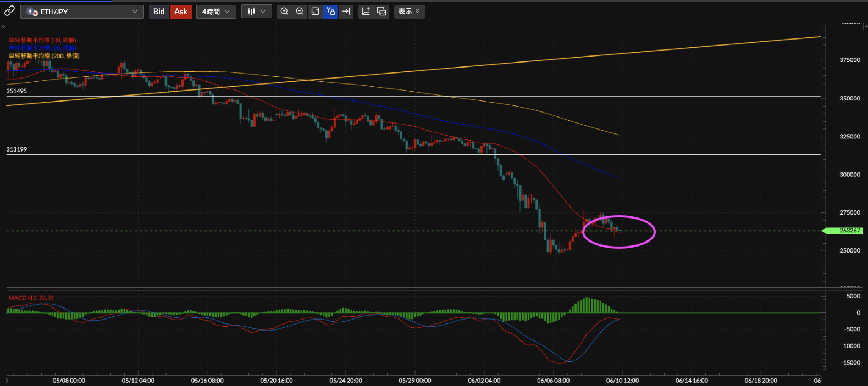Click the 350000 price axis label
868x386 pixels.
[850, 98]
